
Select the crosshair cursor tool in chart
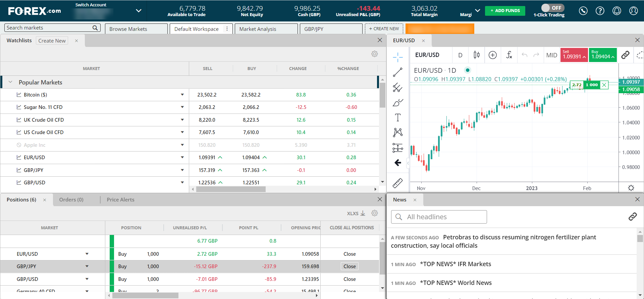[398, 57]
